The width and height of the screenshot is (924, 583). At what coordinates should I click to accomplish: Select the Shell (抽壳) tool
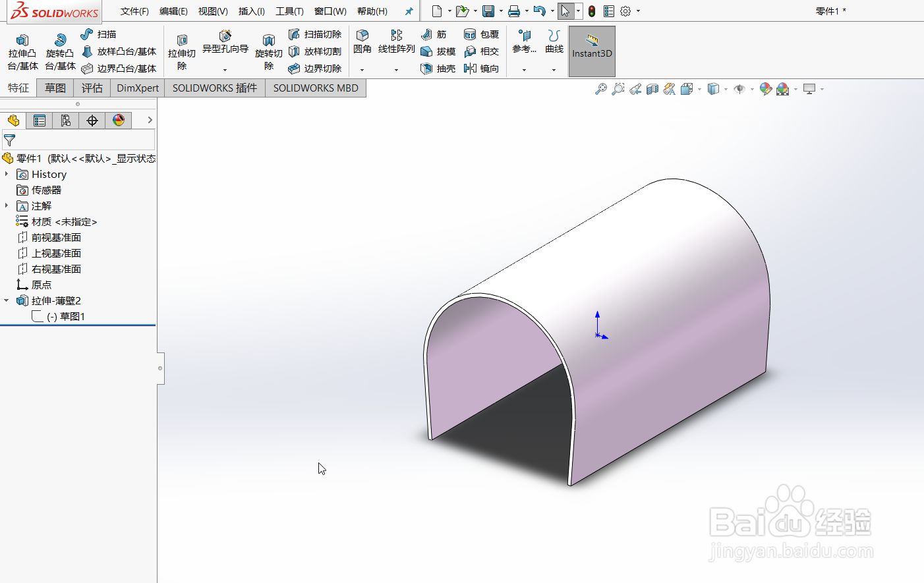click(438, 69)
